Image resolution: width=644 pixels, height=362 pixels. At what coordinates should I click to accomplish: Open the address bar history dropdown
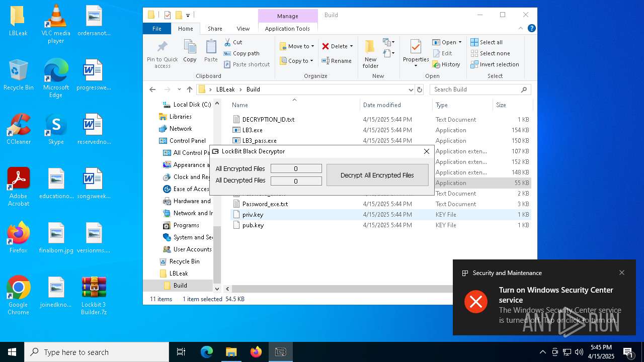411,89
